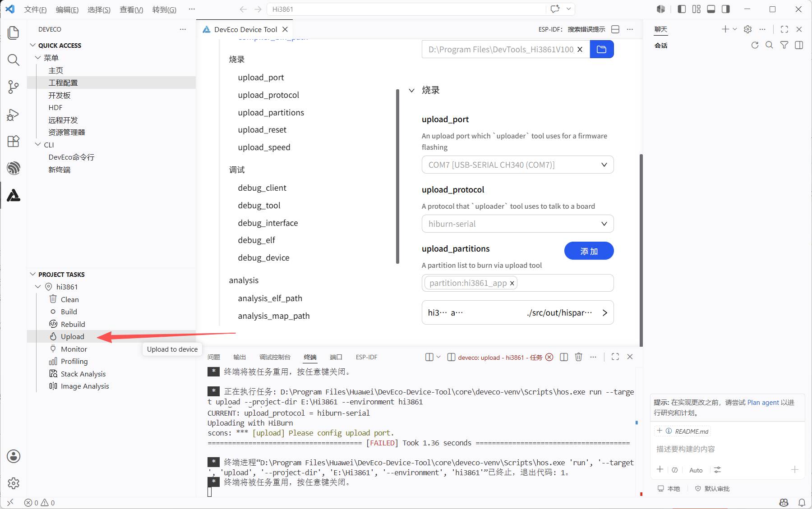Open chat settings gear icon
Viewport: 812px width, 509px height.
click(748, 29)
